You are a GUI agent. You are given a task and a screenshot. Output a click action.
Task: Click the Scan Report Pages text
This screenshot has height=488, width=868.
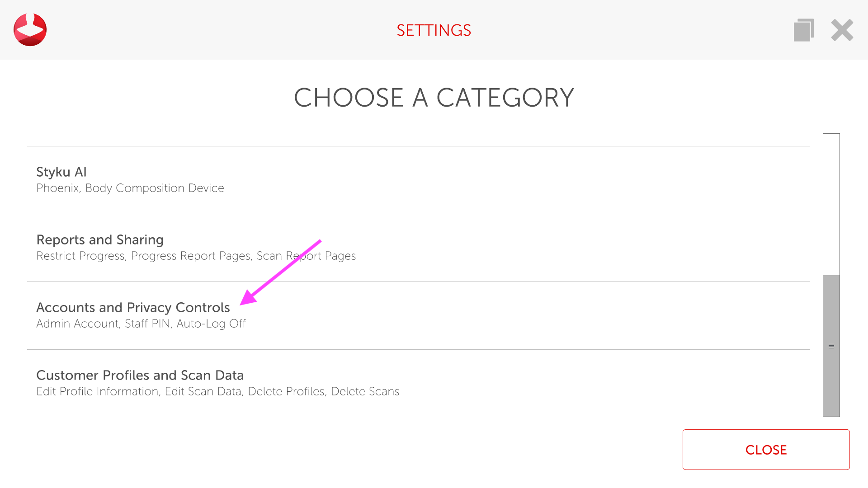click(306, 256)
